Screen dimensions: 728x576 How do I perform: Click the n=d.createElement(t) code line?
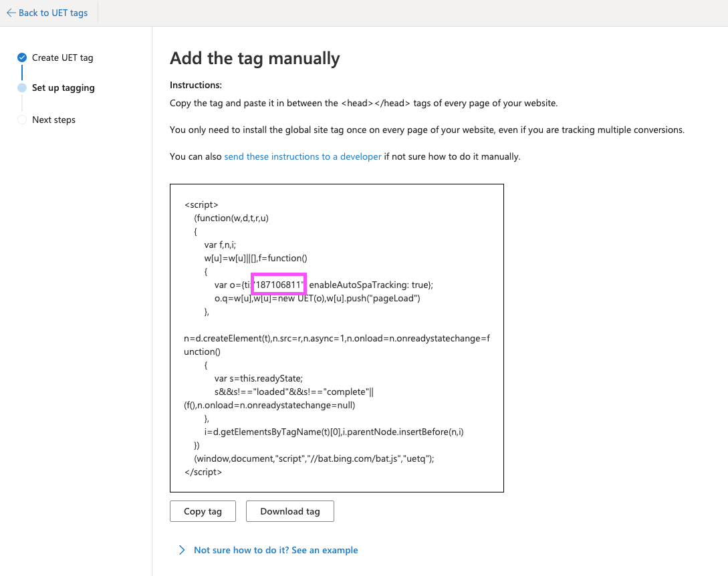pyautogui.click(x=337, y=345)
